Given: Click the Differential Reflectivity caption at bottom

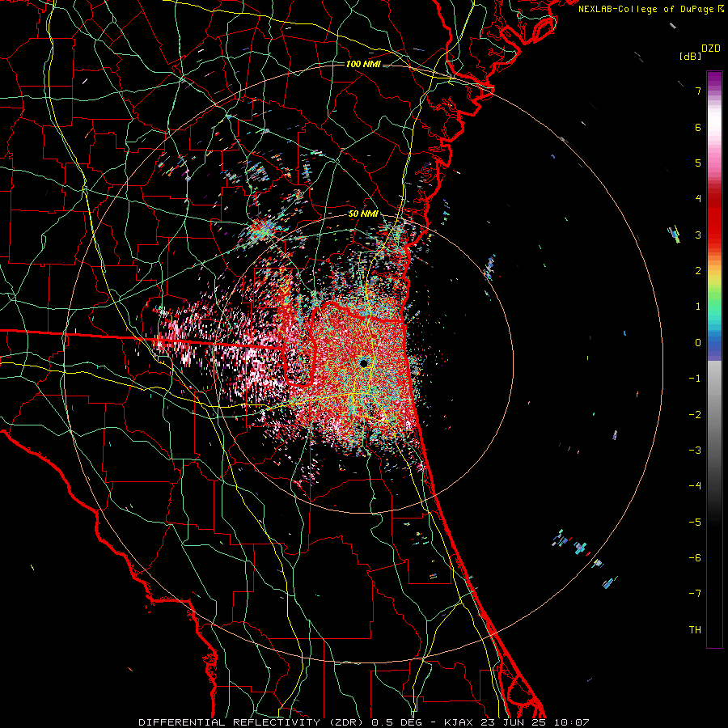Looking at the screenshot, I should 363,722.
